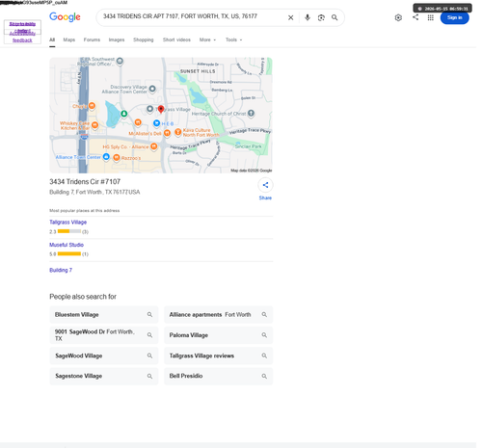Click Chuy's restaurant marker on map

(92, 105)
